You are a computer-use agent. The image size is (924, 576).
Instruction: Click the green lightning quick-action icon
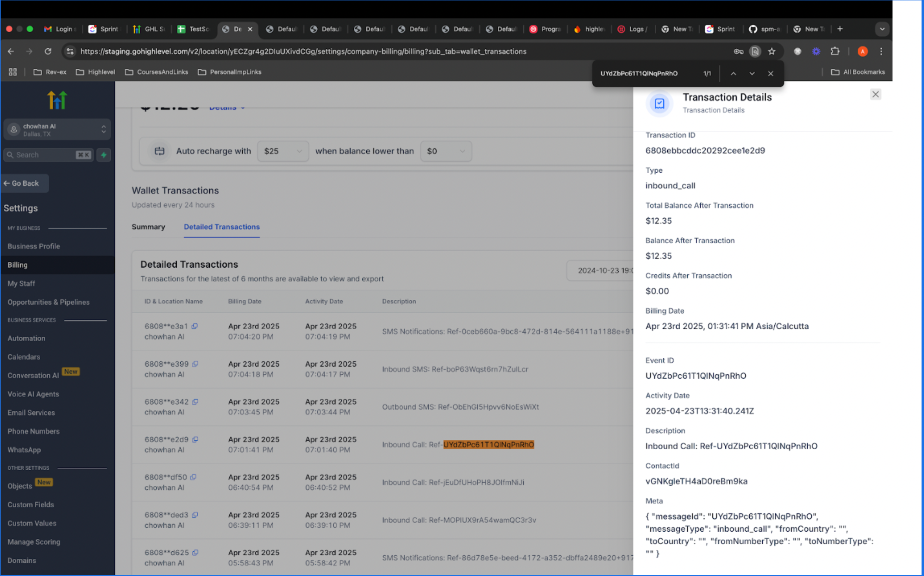(104, 155)
